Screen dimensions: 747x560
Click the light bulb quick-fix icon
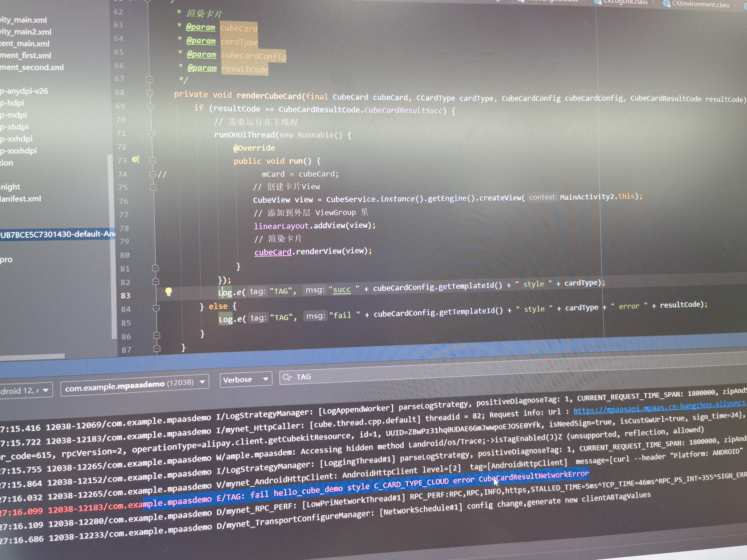(168, 292)
